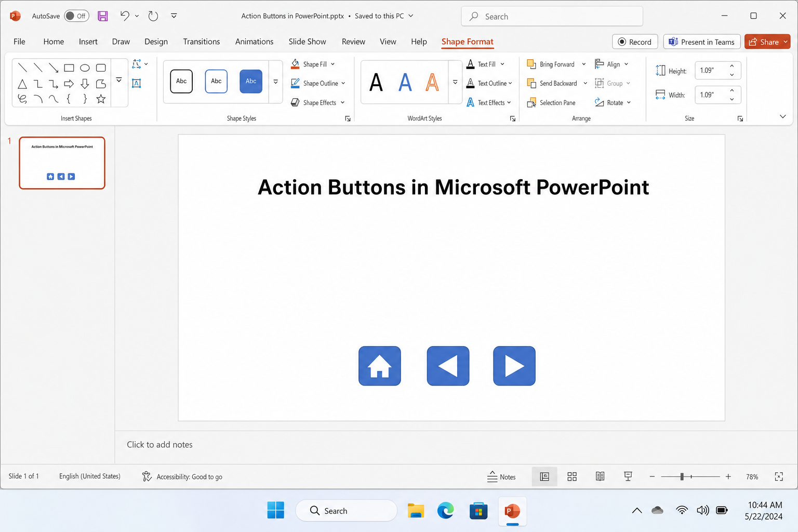Click the Draw Text Box icon
Screen dimensions: 798x532
click(137, 83)
